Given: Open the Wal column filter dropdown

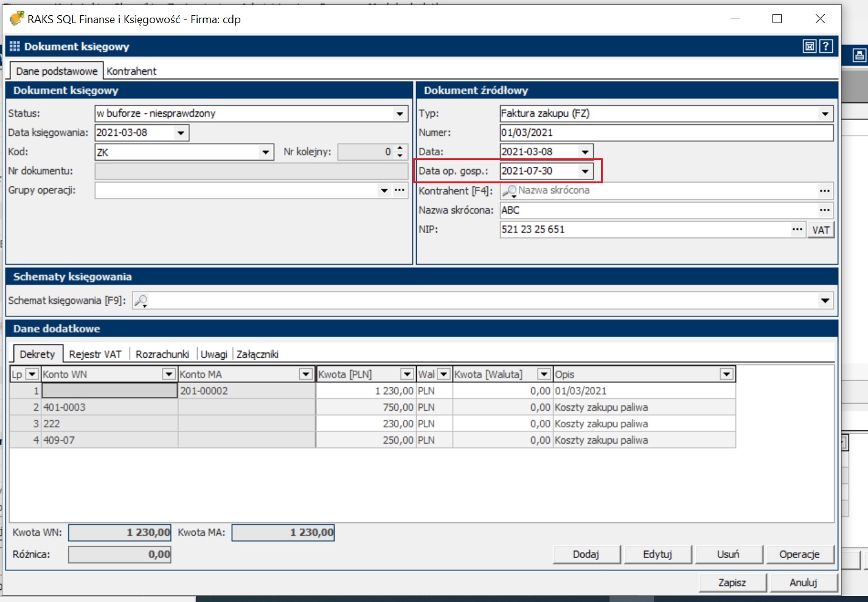Looking at the screenshot, I should tap(443, 374).
